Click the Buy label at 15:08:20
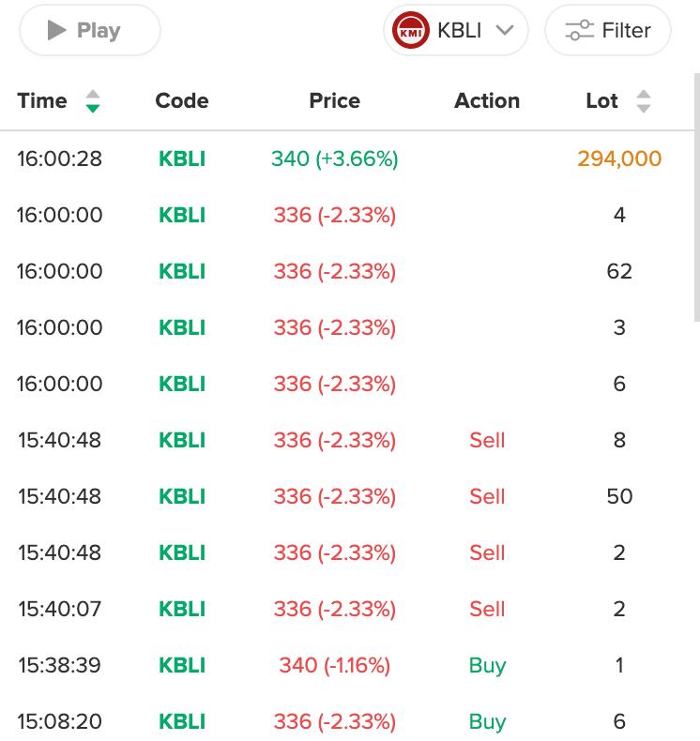 pos(487,721)
